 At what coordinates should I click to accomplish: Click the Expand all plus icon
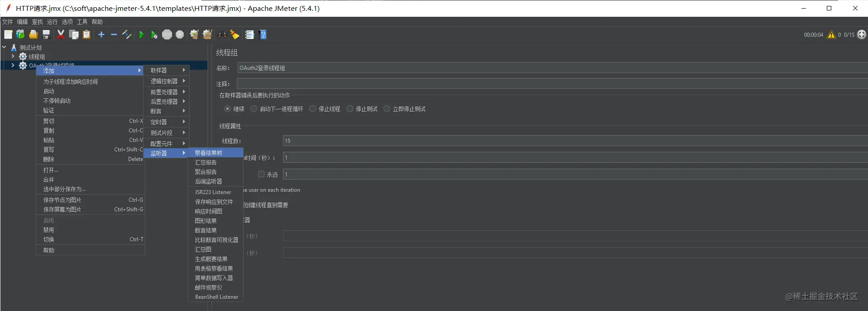pos(101,34)
